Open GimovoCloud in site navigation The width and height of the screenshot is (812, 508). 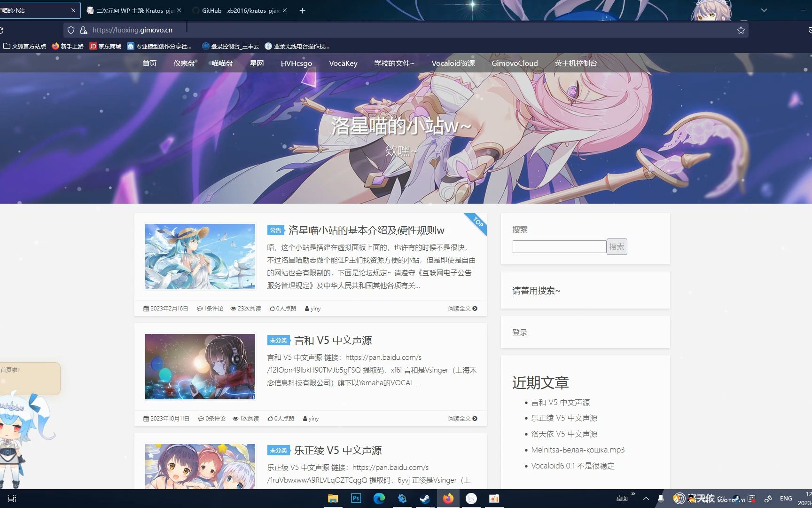coord(515,63)
